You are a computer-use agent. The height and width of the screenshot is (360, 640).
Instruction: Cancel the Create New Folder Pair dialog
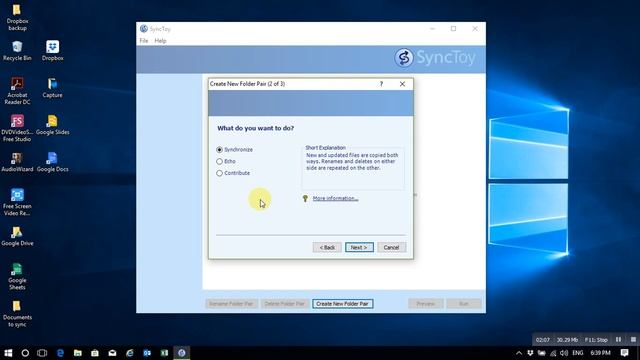[x=391, y=247]
